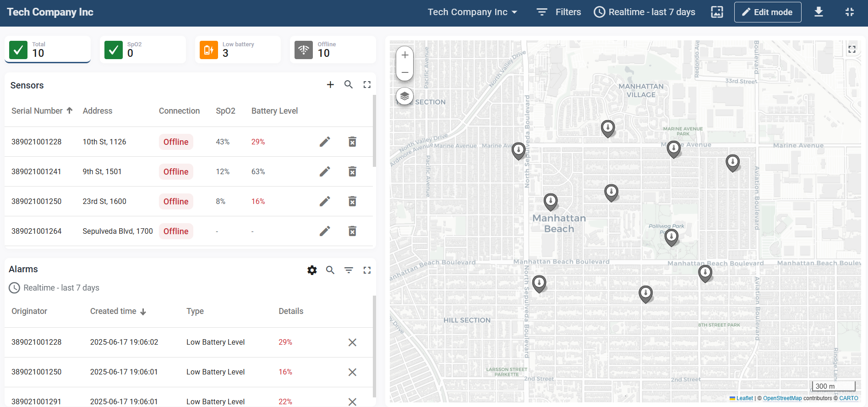
Task: Click the Edit mode button
Action: 767,12
